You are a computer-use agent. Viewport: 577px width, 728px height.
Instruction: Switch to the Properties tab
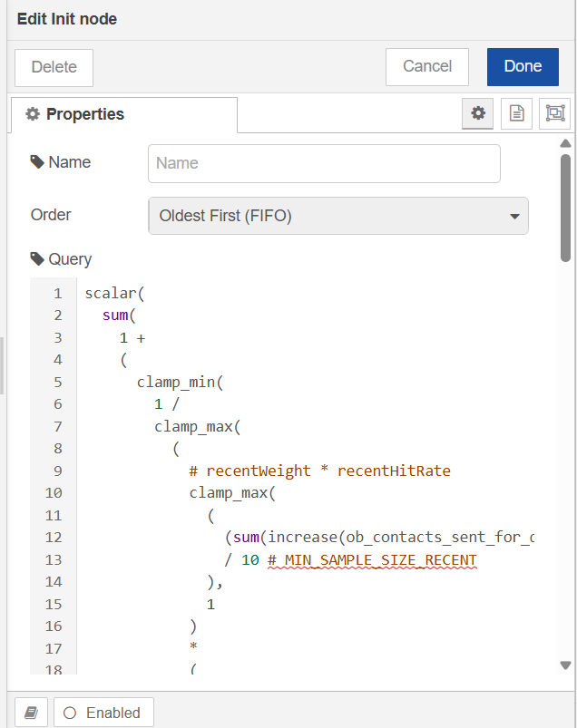pos(124,114)
